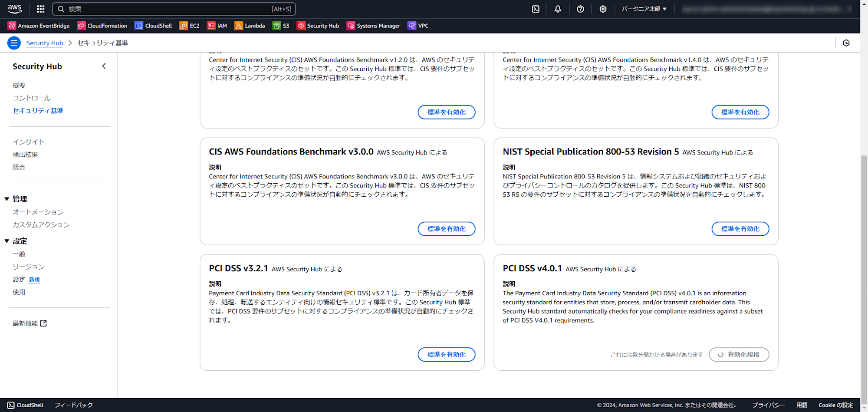Open the notifications bell
Image resolution: width=868 pixels, height=412 pixels.
coord(558,9)
